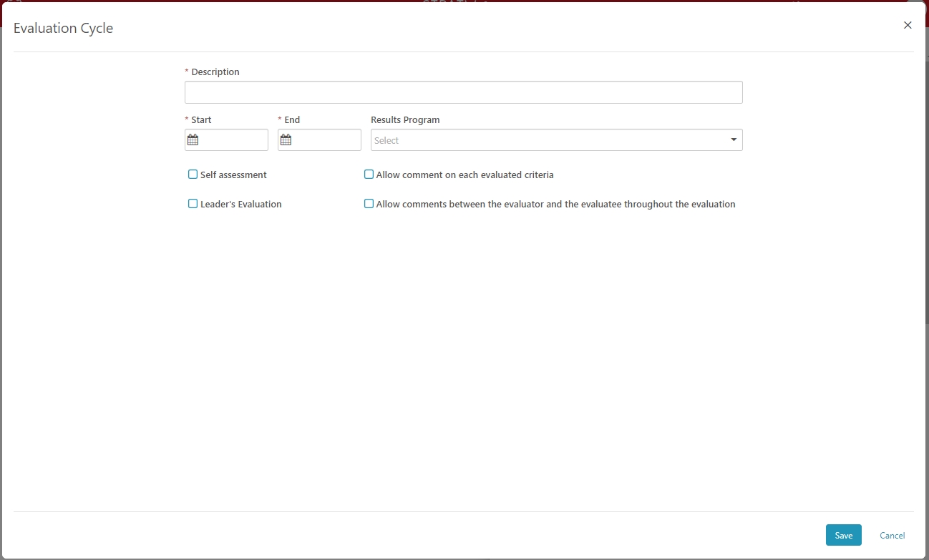Viewport: 929px width, 560px height.
Task: Focus the End date input box
Action: [x=326, y=140]
